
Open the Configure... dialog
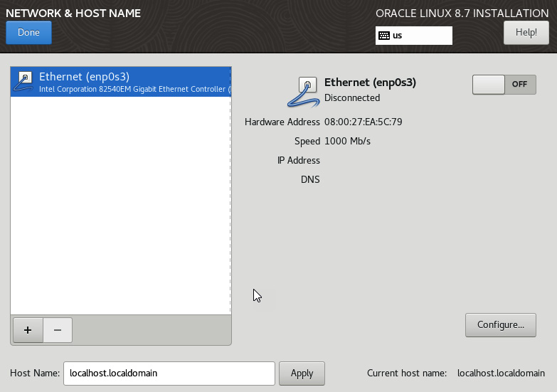tap(501, 325)
